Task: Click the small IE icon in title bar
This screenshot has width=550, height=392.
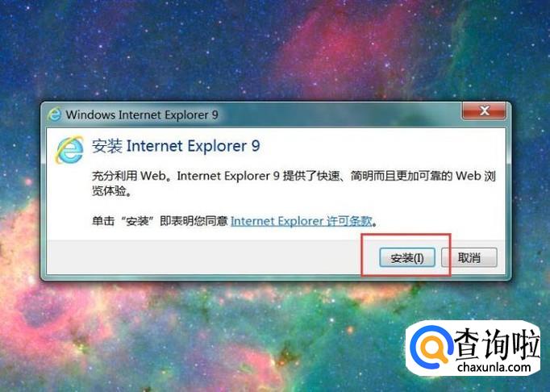Action: [54, 115]
